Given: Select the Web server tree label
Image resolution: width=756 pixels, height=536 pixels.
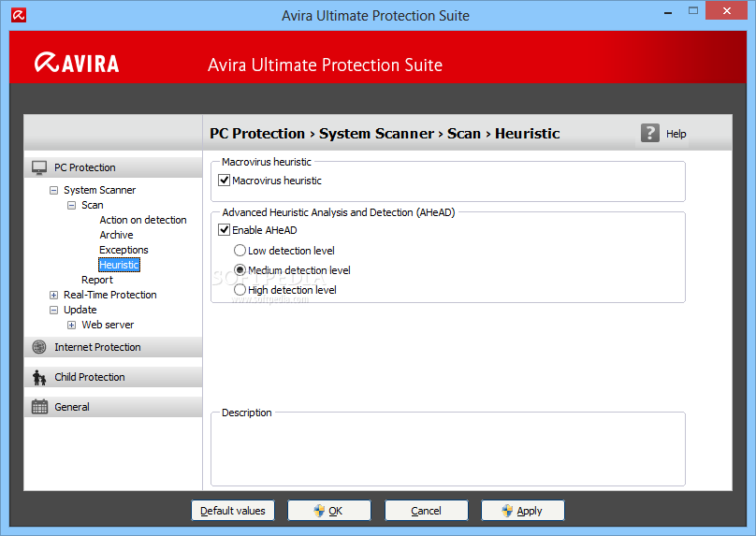Looking at the screenshot, I should pyautogui.click(x=108, y=325).
